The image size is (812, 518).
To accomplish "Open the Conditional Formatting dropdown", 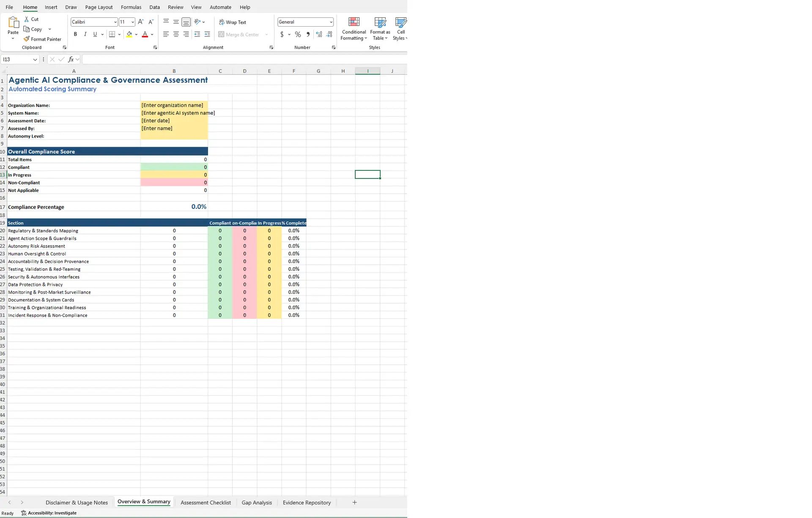I will pos(354,30).
